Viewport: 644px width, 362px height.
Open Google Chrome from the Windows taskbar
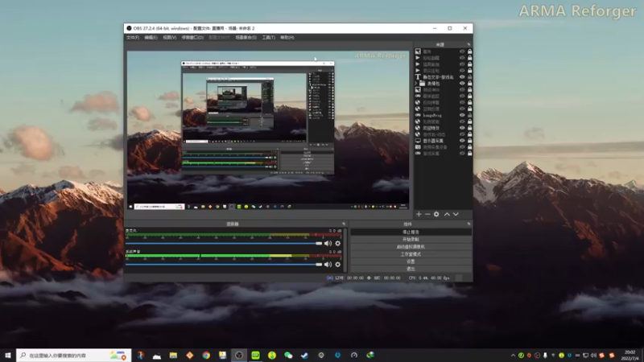pyautogui.click(x=206, y=355)
